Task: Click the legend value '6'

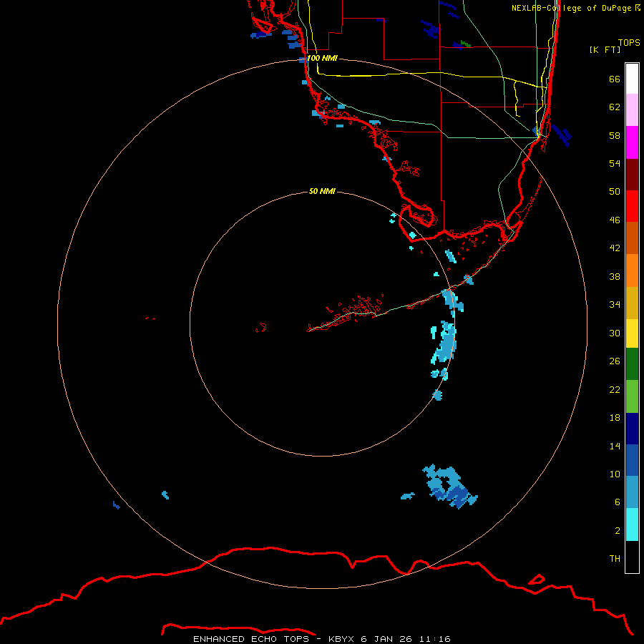Action: click(x=618, y=502)
